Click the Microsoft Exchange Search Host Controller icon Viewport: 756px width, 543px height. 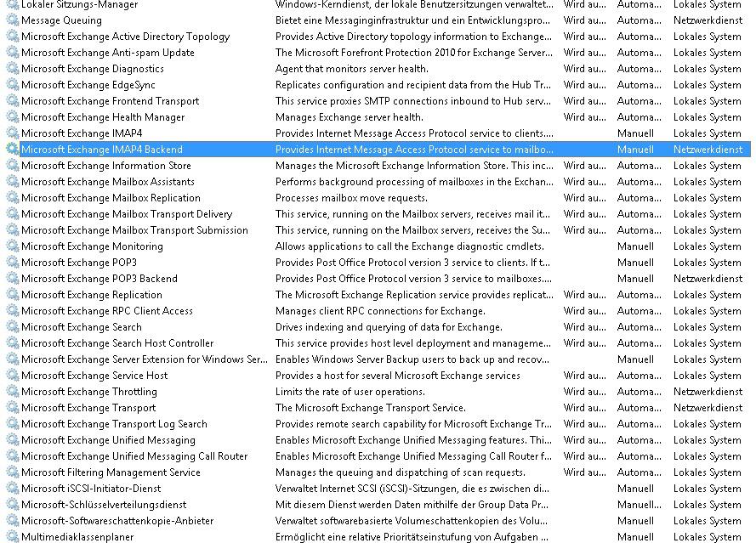coord(12,343)
